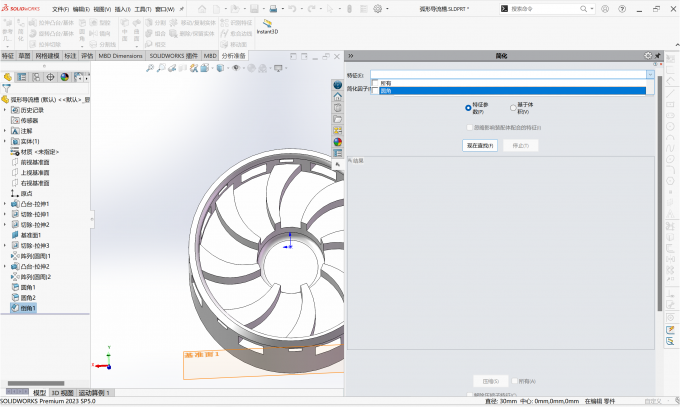Open the 编辑(E) menu
680x407 pixels.
click(x=81, y=9)
